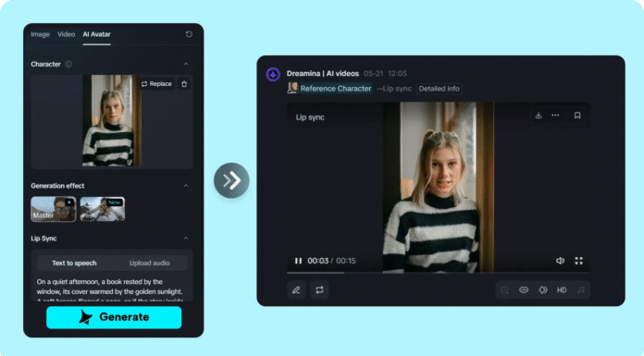Select the generation effect tagged New
This screenshot has width=644, height=356.
click(103, 209)
